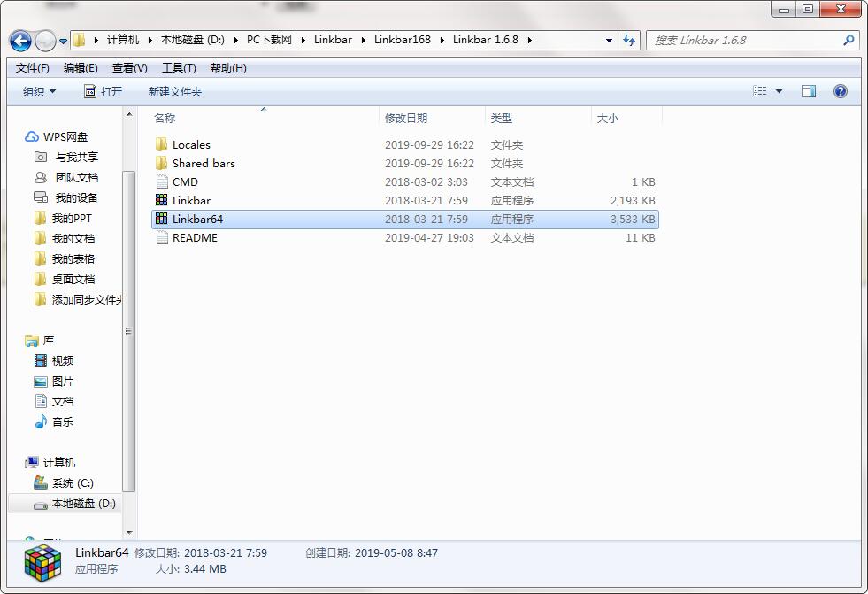The image size is (868, 594).
Task: Click Linkbar168 in the address breadcrumb
Action: click(x=402, y=40)
